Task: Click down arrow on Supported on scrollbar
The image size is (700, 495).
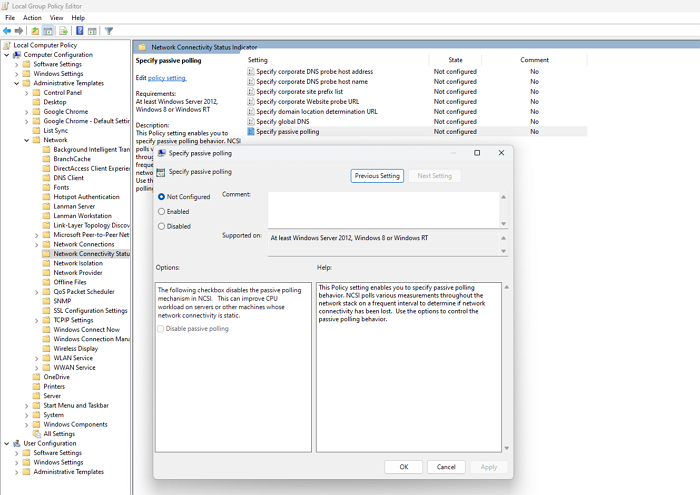Action: click(x=504, y=251)
